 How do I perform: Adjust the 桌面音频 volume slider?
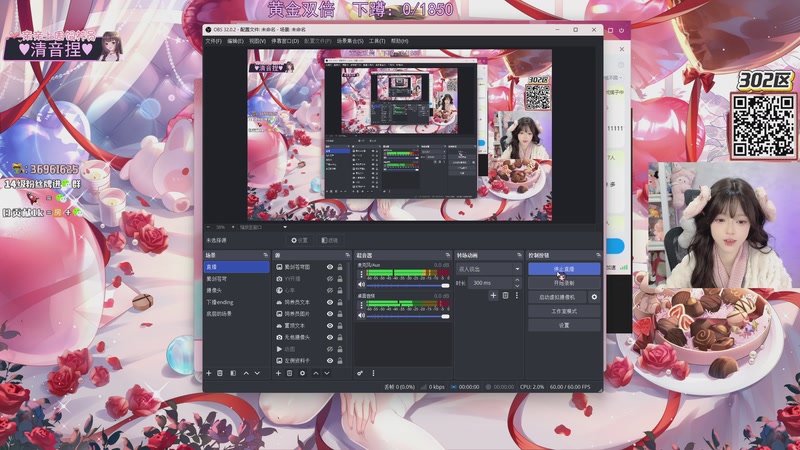pyautogui.click(x=408, y=316)
